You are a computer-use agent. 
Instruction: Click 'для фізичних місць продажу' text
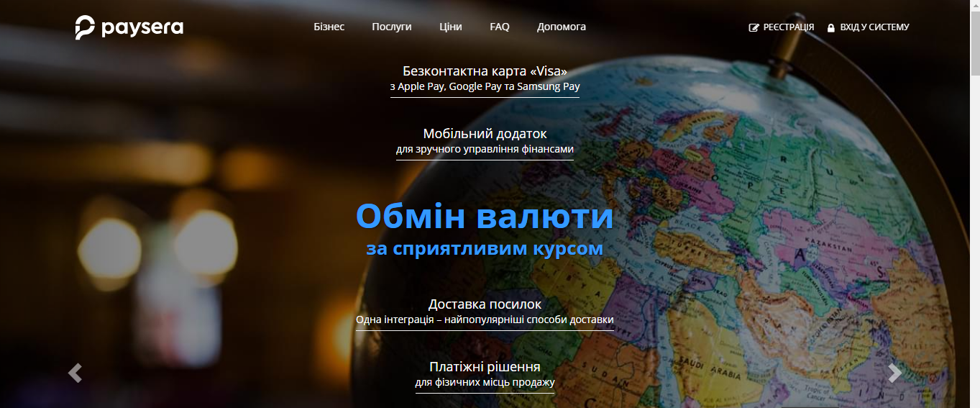pyautogui.click(x=485, y=383)
